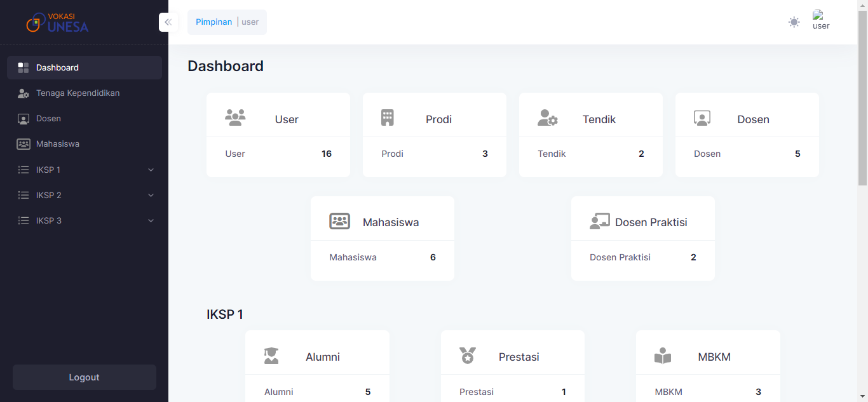This screenshot has width=868, height=402.
Task: Click the Prestasi medal icon
Action: click(468, 356)
